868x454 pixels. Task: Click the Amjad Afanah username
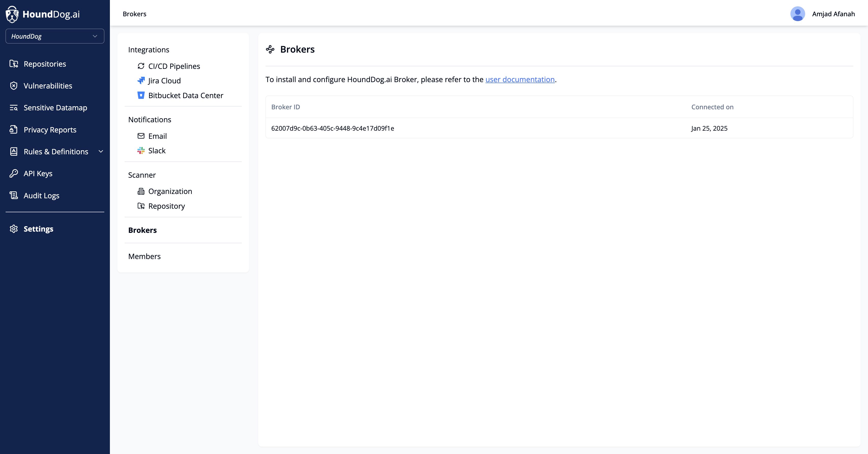click(833, 14)
